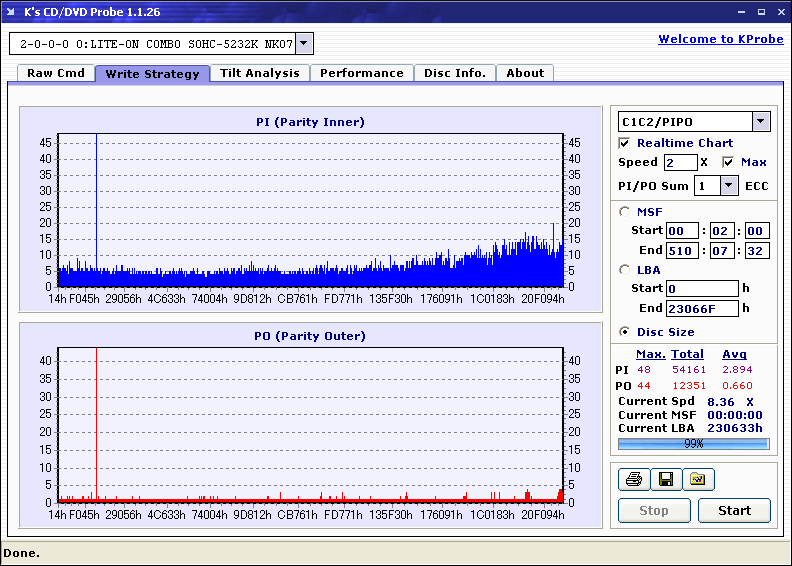Select the Disc Size radio button
This screenshot has height=566, width=792.
pyautogui.click(x=625, y=332)
